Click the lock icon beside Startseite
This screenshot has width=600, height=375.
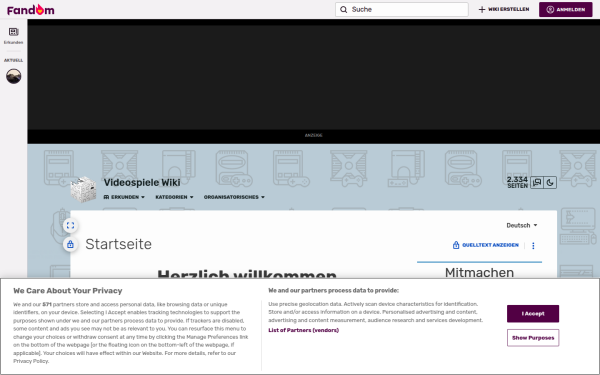tap(70, 244)
